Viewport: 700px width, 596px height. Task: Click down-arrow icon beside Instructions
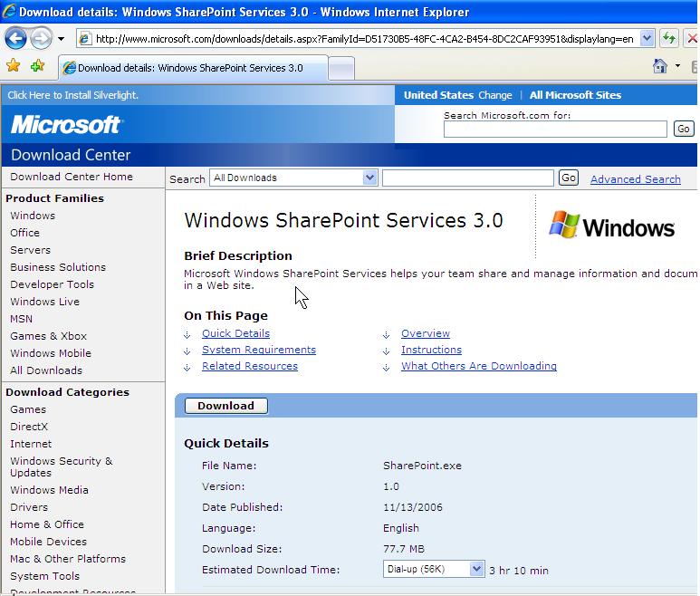386,351
